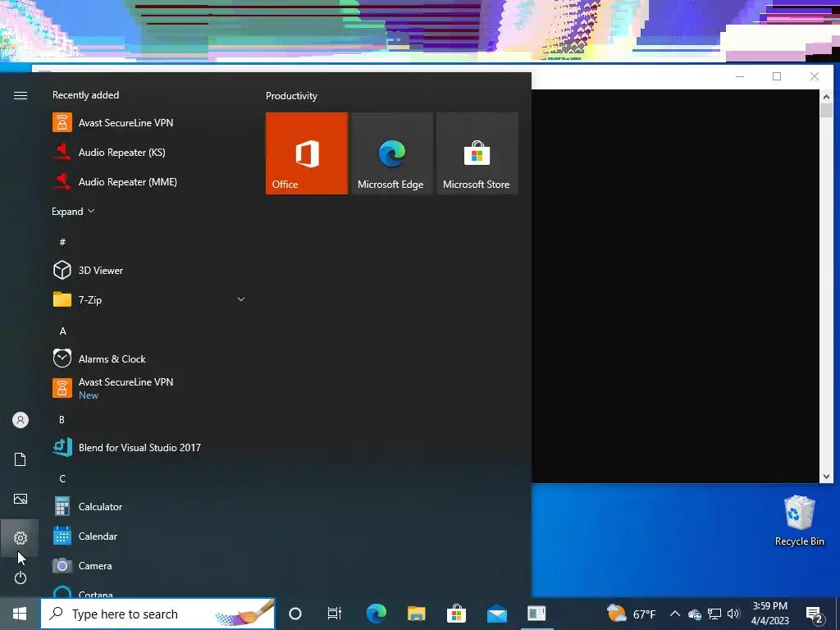Open Recycle Bin on desktop

799,521
